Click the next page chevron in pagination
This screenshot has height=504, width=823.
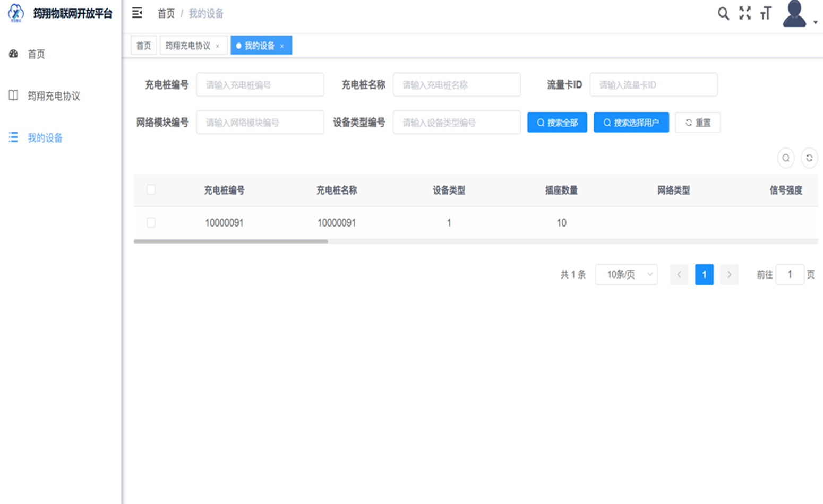(729, 274)
